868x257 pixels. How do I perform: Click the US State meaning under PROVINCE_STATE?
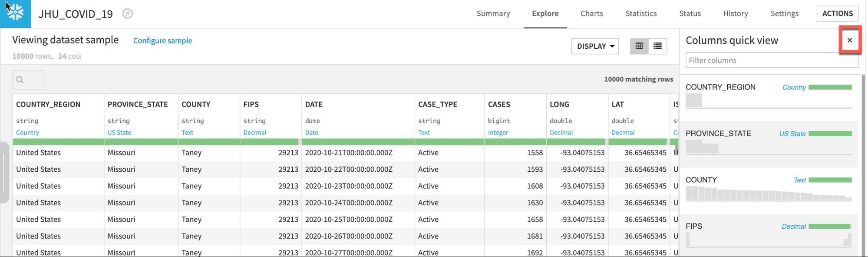(119, 133)
